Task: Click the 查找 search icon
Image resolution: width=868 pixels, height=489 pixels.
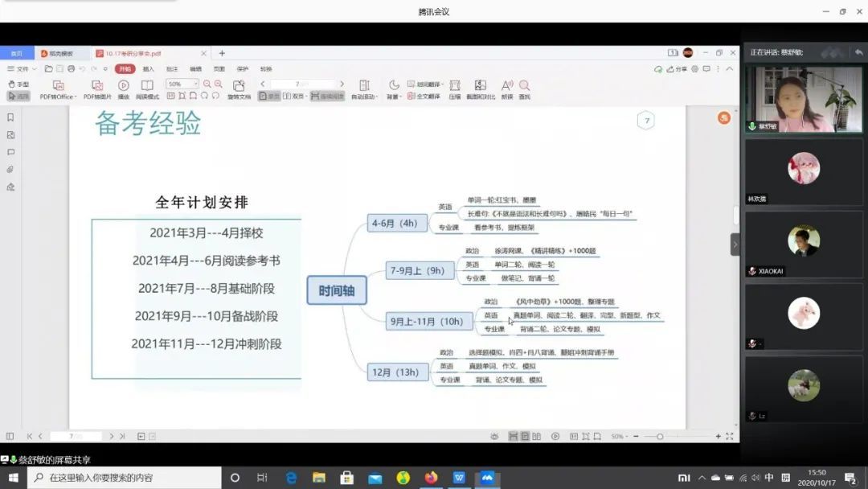Action: click(524, 89)
